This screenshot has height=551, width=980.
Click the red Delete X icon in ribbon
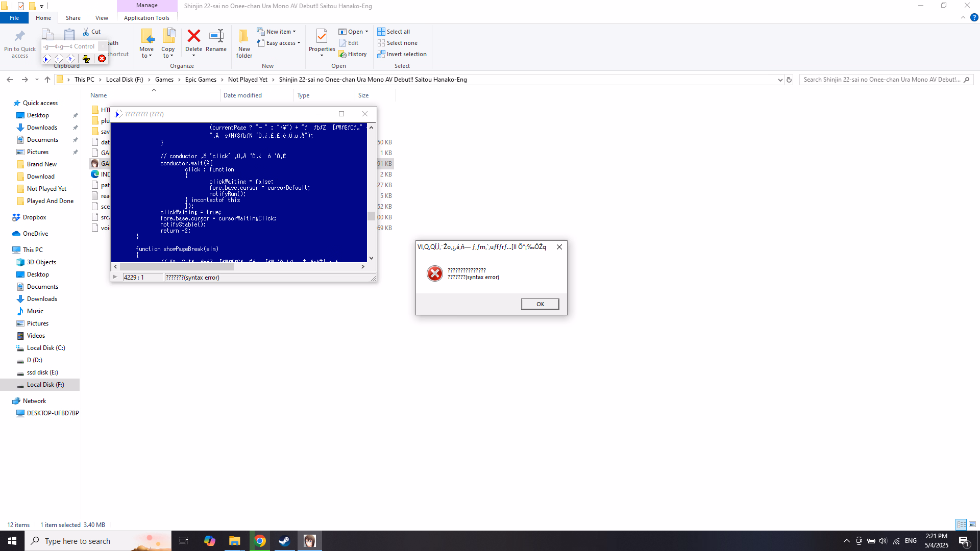click(193, 36)
